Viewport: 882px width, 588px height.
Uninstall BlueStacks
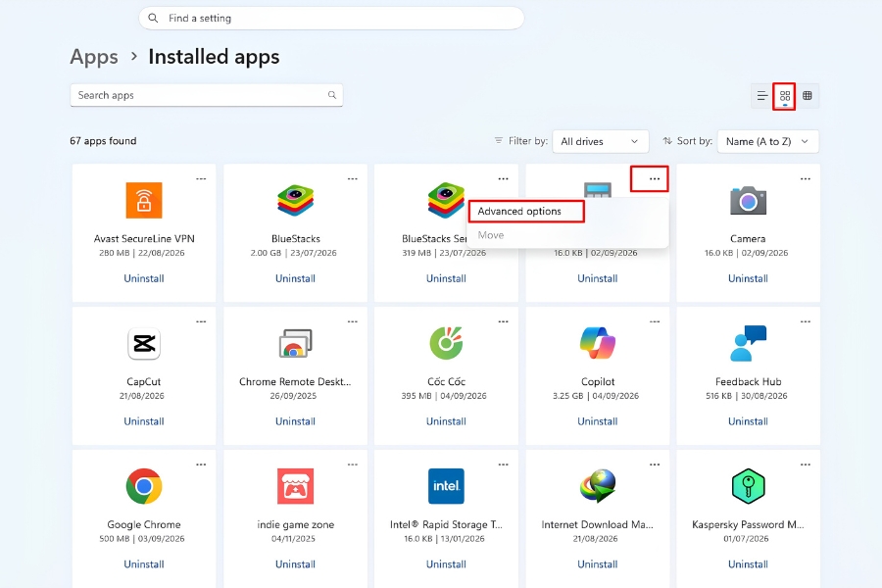(x=295, y=278)
